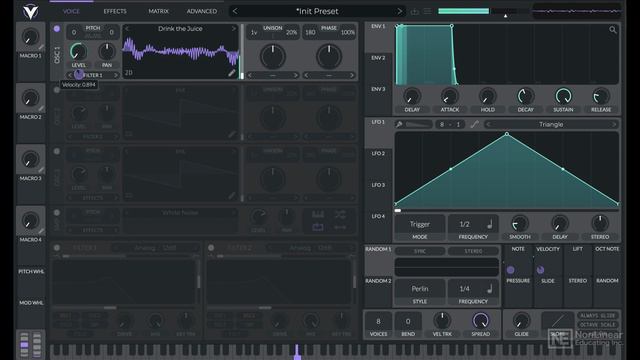Click the VELOCITY modulation source
640x360 pixels.
(548, 249)
